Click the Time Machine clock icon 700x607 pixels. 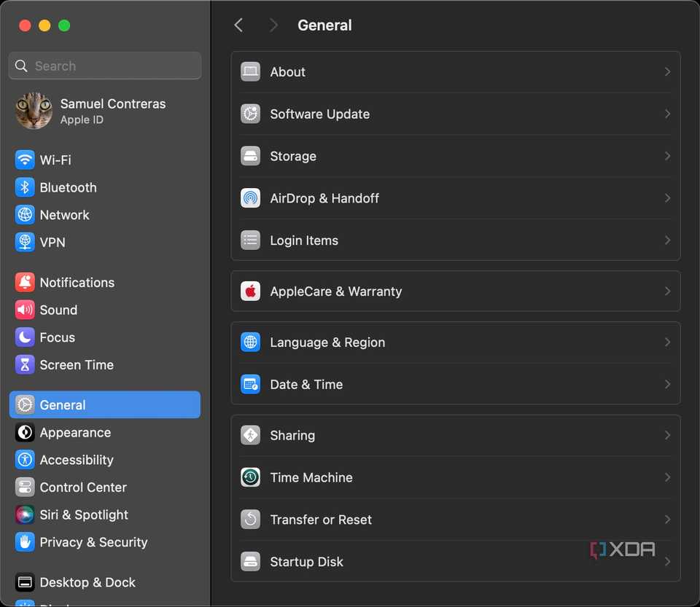(x=250, y=477)
